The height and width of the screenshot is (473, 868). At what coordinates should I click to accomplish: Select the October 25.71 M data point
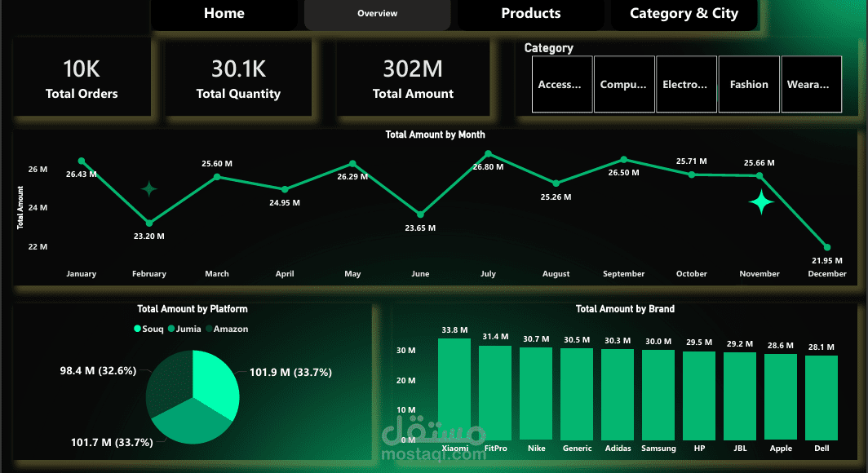tap(692, 175)
